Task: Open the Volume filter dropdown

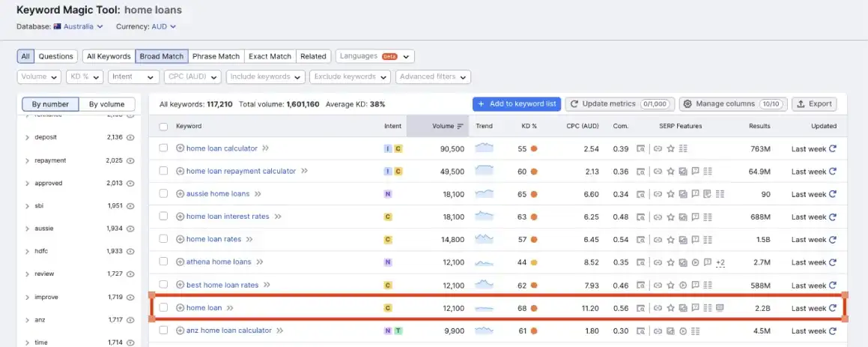Action: pyautogui.click(x=39, y=77)
